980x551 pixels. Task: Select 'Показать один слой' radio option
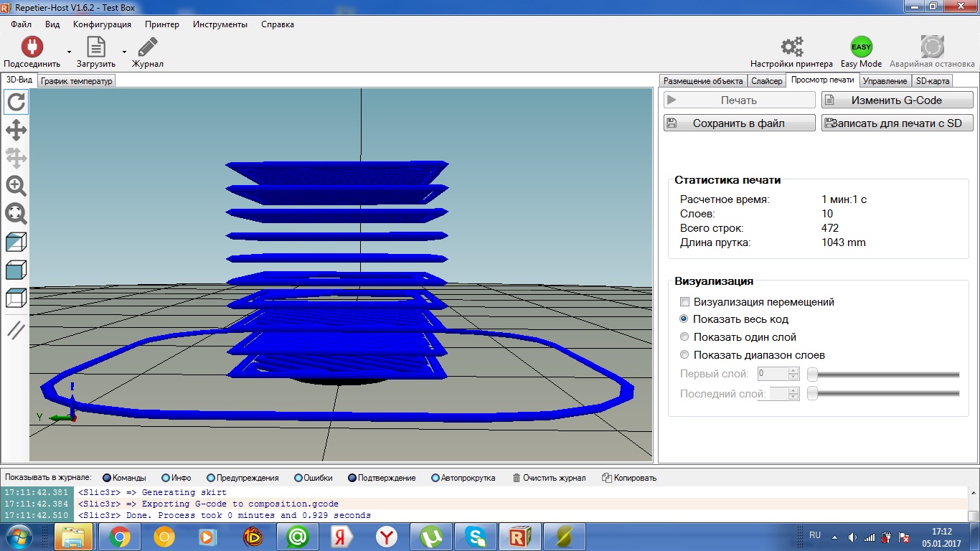click(684, 336)
